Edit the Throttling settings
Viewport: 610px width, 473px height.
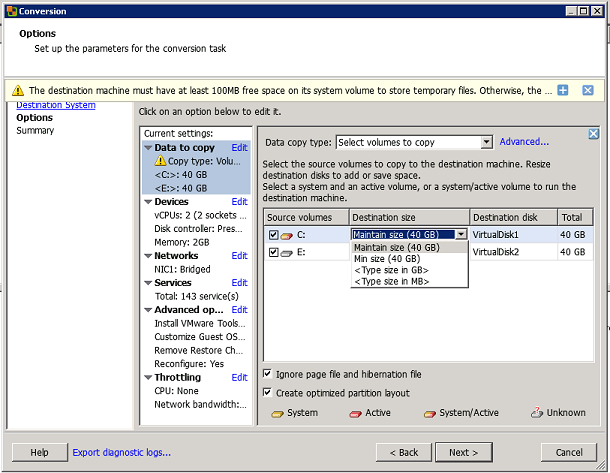point(239,377)
